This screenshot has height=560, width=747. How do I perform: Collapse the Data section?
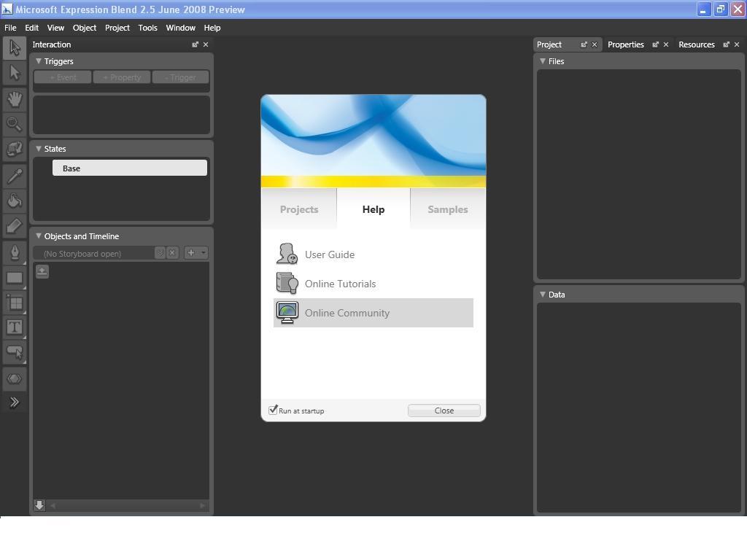coord(543,295)
